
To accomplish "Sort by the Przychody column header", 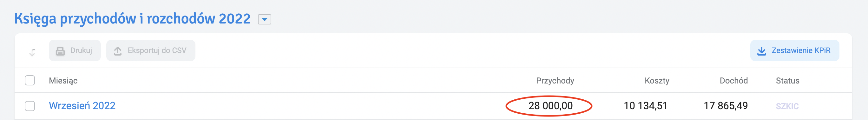I will click(555, 81).
